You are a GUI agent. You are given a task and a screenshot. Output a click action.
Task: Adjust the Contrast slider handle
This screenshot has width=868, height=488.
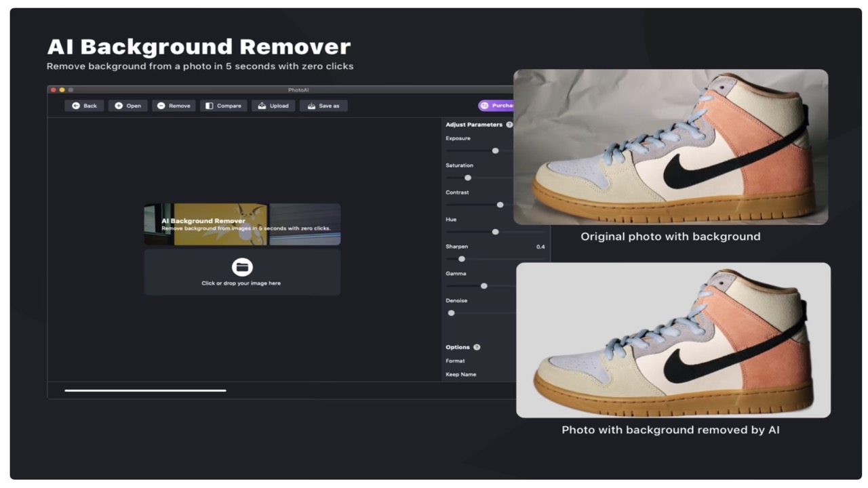[x=500, y=205]
